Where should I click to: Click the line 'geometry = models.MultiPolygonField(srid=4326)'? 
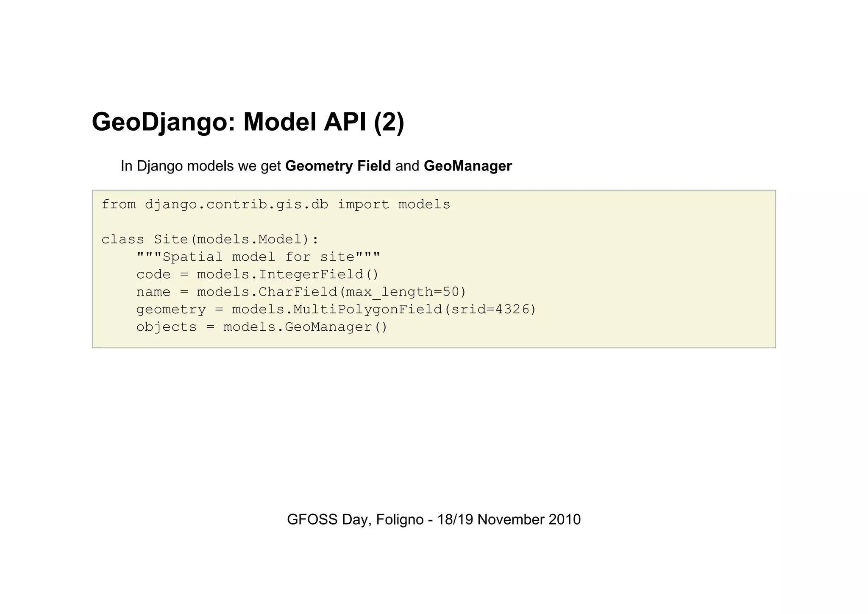(x=336, y=310)
